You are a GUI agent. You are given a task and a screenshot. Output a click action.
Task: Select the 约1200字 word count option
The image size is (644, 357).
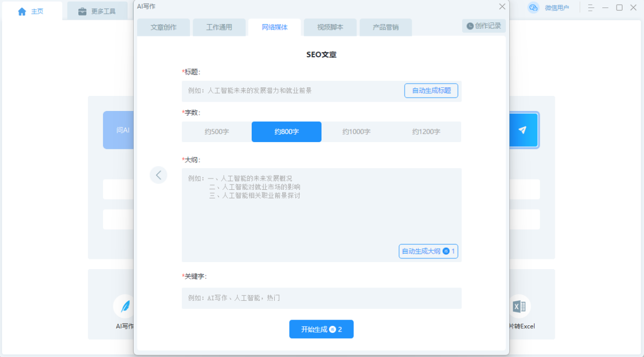tap(426, 131)
